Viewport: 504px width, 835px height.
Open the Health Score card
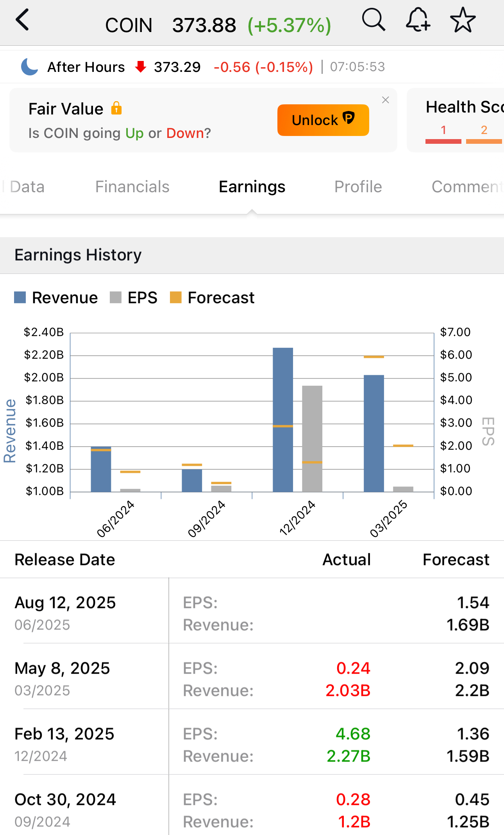tap(456, 120)
